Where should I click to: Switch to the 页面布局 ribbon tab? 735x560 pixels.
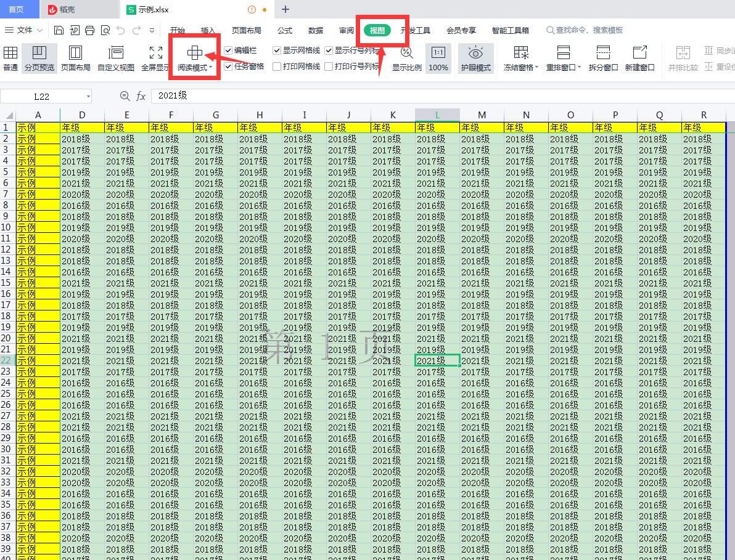pyautogui.click(x=247, y=30)
